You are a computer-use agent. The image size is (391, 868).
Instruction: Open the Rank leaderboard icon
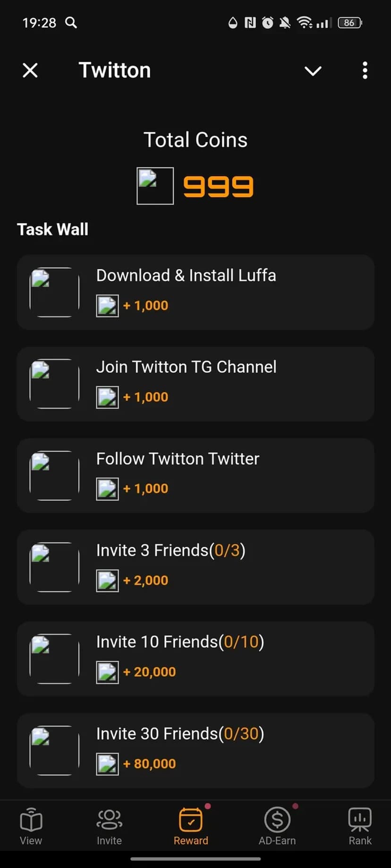point(360,820)
